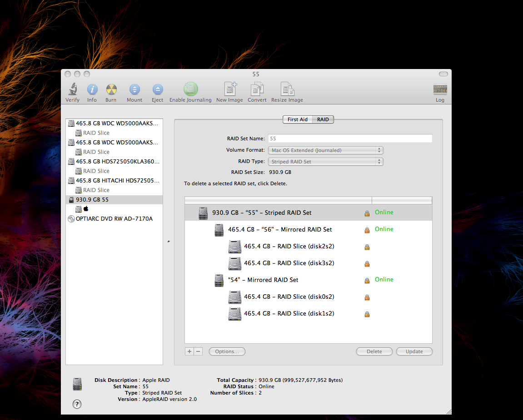523x420 pixels.
Task: Click Enable Journaling icon
Action: tap(190, 89)
